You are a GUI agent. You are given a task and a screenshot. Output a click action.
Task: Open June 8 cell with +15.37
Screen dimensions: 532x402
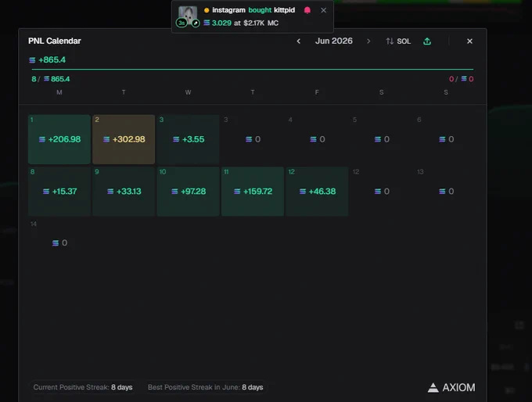59,192
